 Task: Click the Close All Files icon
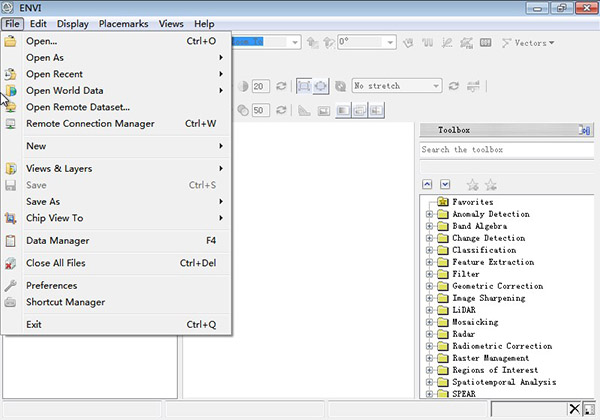click(x=10, y=263)
